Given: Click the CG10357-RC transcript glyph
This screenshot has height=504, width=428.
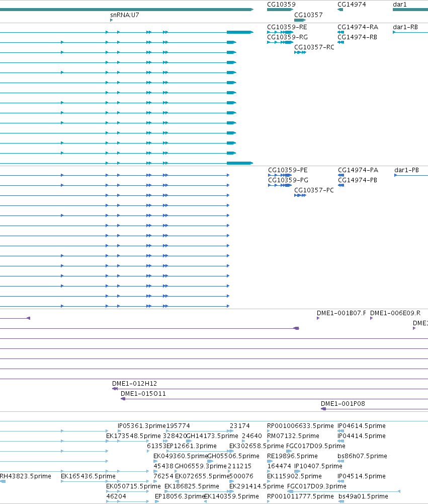Looking at the screenshot, I should (x=300, y=52).
